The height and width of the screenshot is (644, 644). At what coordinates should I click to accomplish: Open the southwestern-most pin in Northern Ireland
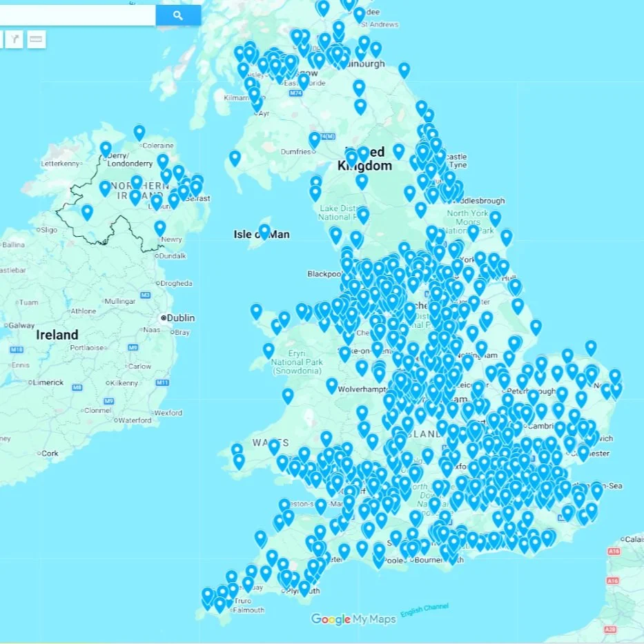[x=87, y=213]
